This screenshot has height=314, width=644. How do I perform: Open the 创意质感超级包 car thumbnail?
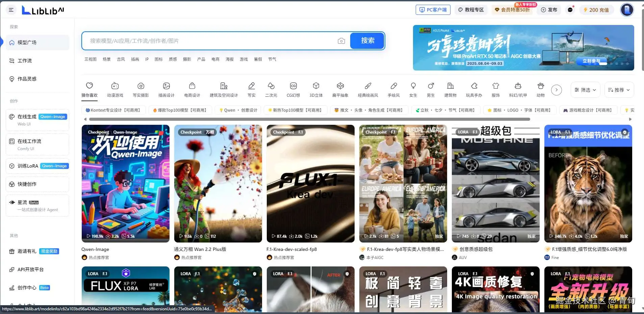(x=496, y=183)
